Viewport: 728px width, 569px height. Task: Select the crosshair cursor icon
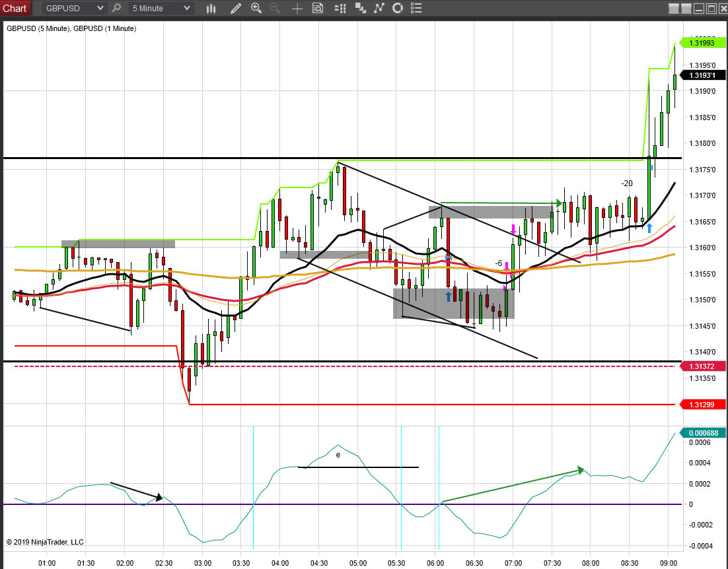(x=297, y=9)
